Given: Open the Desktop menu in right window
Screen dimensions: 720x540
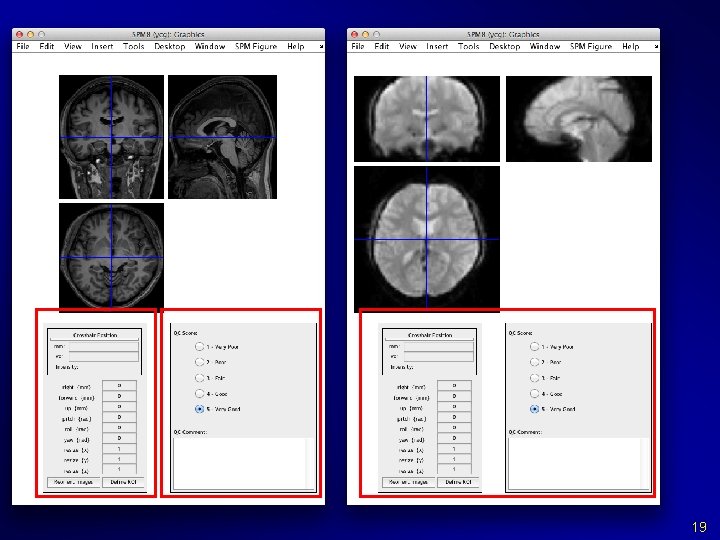Looking at the screenshot, I should (504, 46).
